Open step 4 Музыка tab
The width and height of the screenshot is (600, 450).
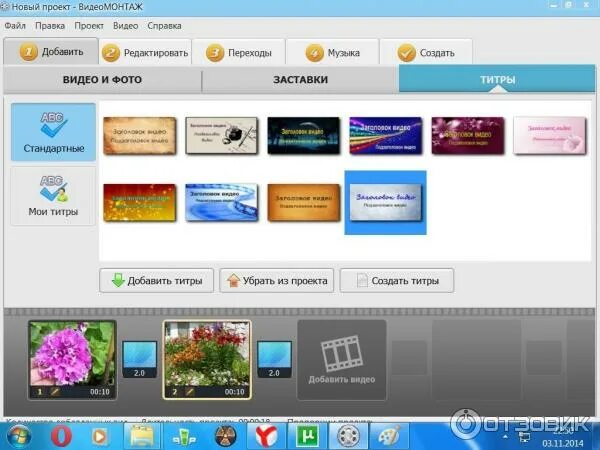point(333,52)
